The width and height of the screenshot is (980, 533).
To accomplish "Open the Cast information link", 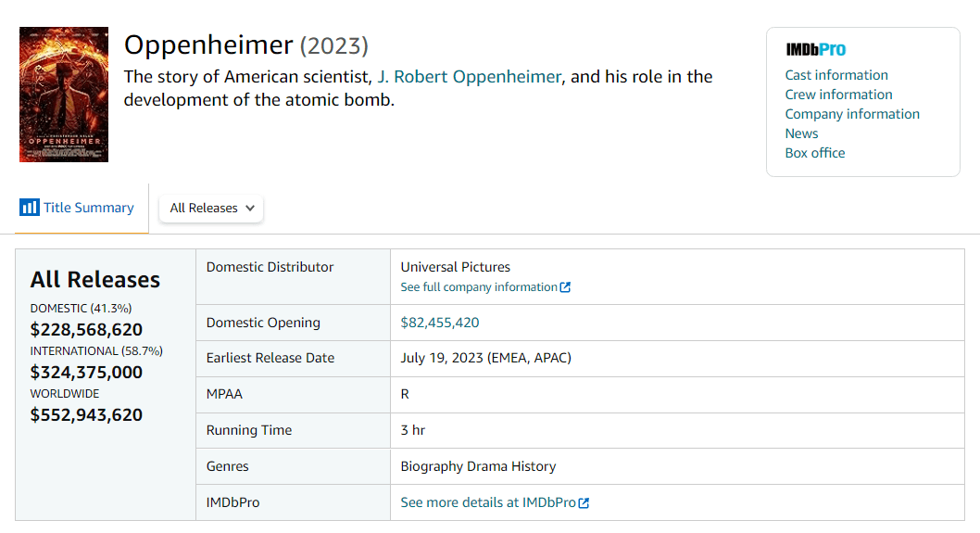I will (x=836, y=75).
